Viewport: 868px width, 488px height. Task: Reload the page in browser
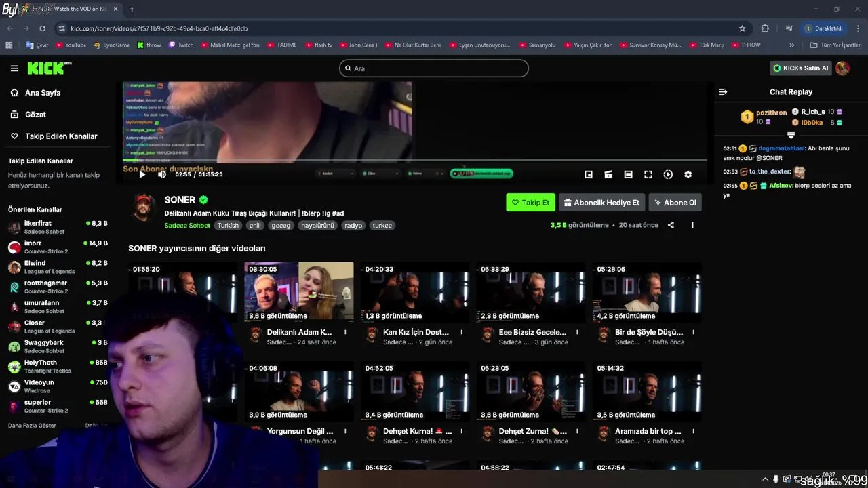coord(42,28)
